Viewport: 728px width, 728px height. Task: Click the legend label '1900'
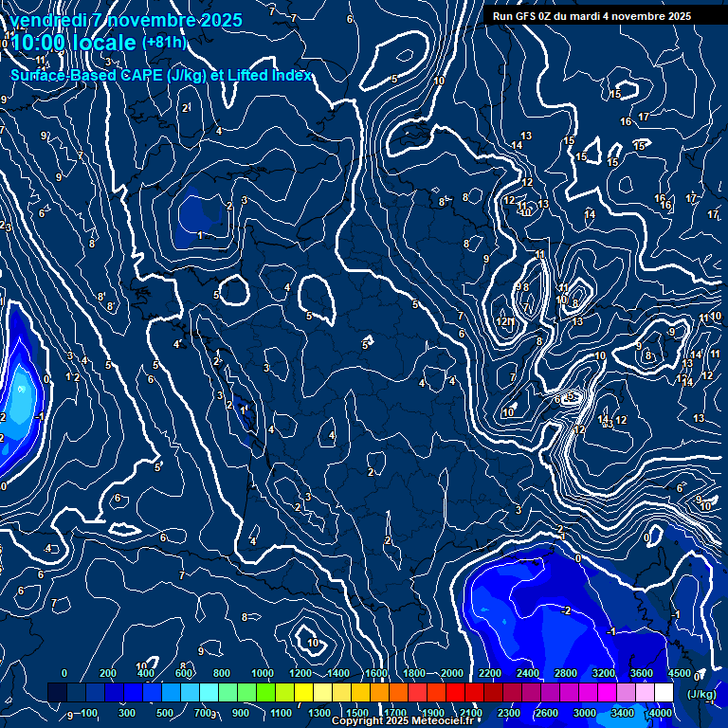(x=433, y=713)
